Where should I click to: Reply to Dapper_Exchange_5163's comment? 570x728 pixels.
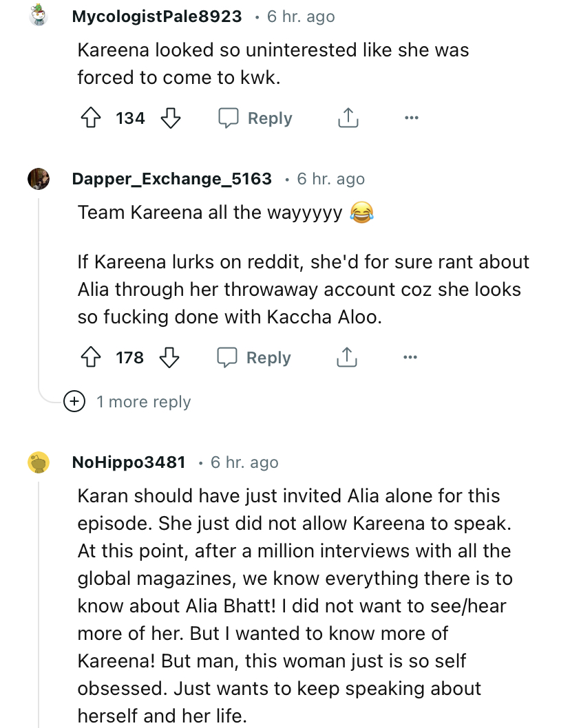pyautogui.click(x=254, y=358)
